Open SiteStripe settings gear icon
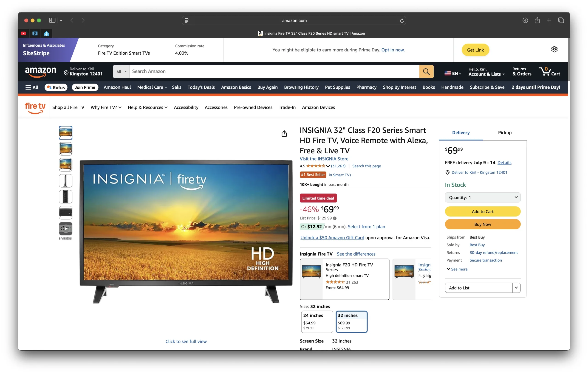 [554, 49]
